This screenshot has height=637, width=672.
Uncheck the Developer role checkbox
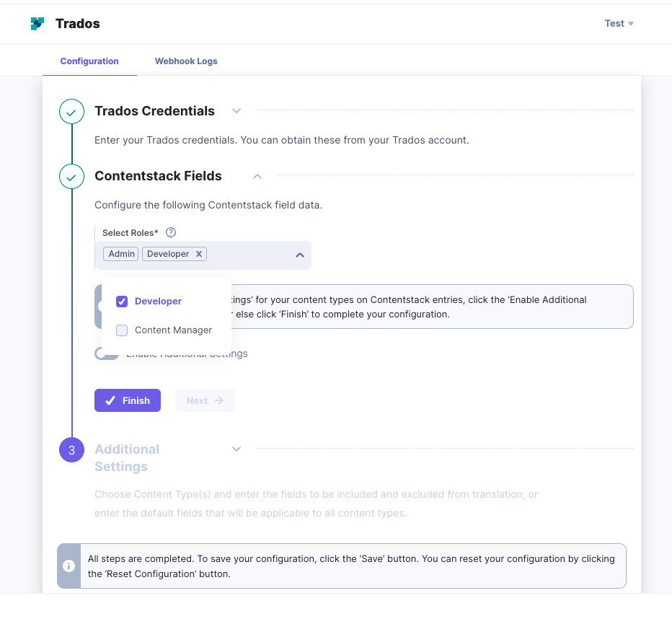(x=122, y=302)
